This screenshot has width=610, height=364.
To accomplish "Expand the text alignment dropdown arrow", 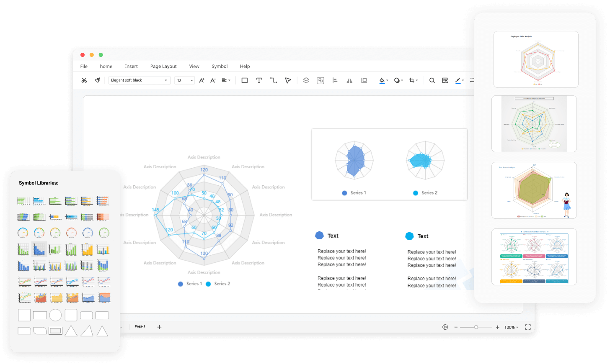I will 229,80.
